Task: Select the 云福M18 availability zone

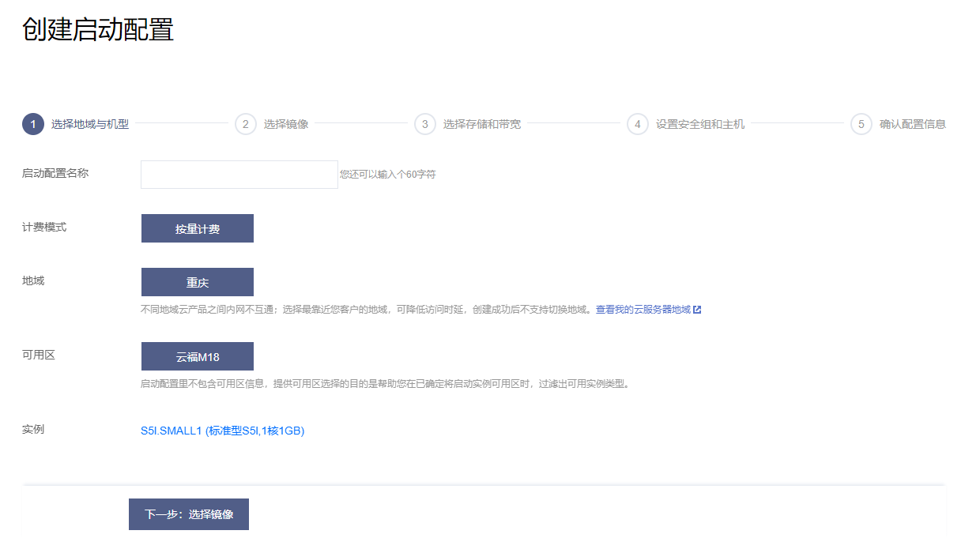Action: pyautogui.click(x=198, y=356)
